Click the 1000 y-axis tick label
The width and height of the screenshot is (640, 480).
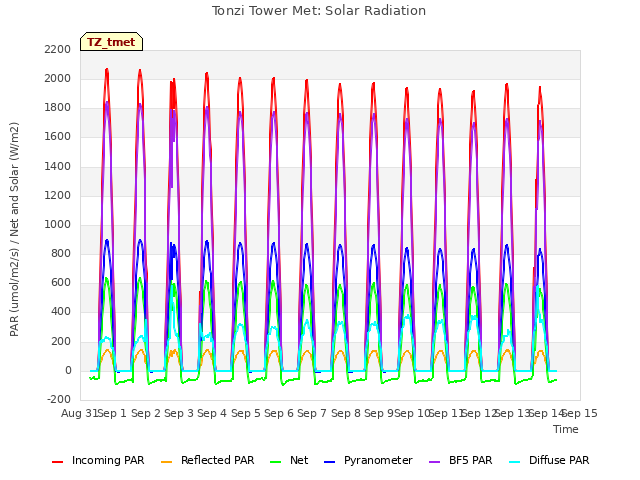point(58,224)
